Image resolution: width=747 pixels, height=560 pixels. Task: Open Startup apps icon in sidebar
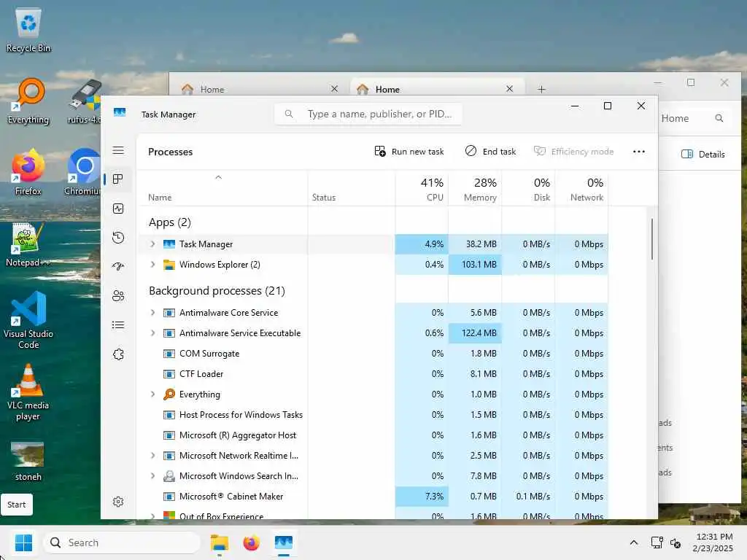pyautogui.click(x=118, y=267)
